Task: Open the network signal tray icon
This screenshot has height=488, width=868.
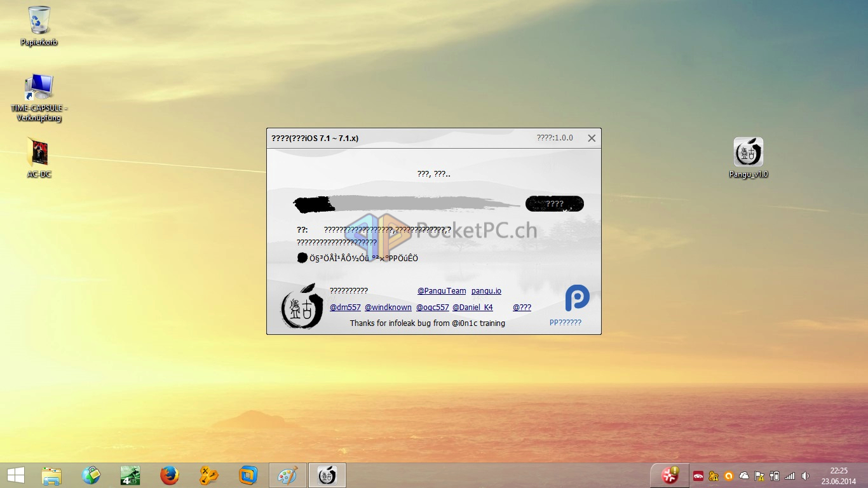Action: click(x=790, y=476)
